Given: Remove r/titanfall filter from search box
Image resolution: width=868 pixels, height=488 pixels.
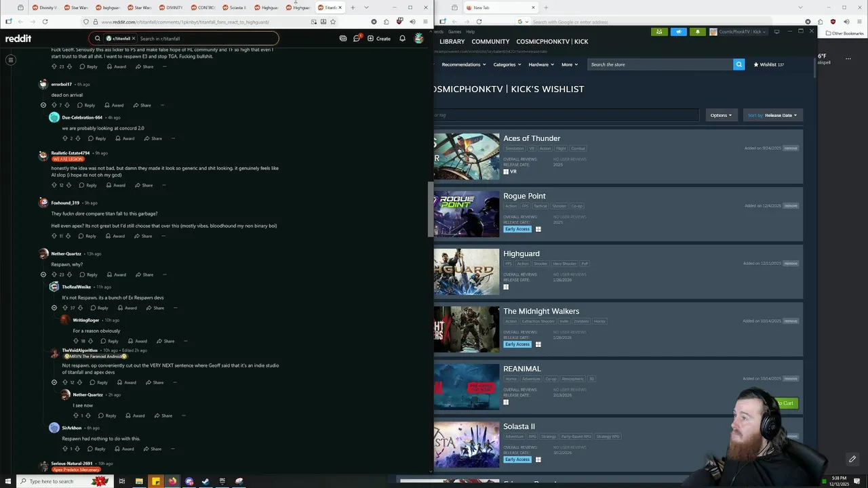Looking at the screenshot, I should pos(134,39).
